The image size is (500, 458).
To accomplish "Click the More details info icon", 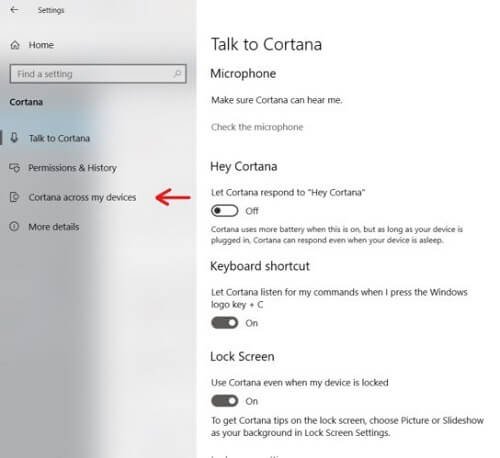I will point(14,227).
